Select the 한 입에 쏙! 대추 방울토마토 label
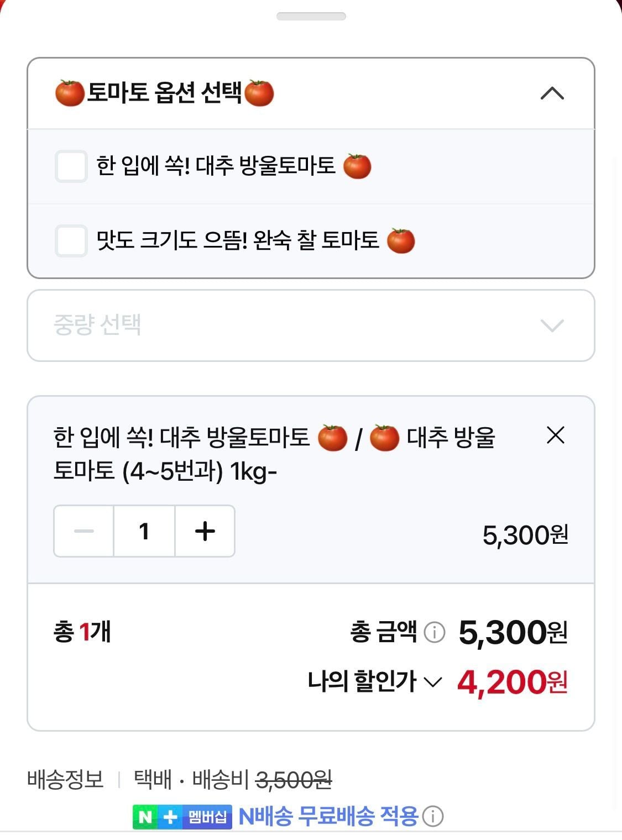Screen dimensions: 622x840 coord(216,166)
